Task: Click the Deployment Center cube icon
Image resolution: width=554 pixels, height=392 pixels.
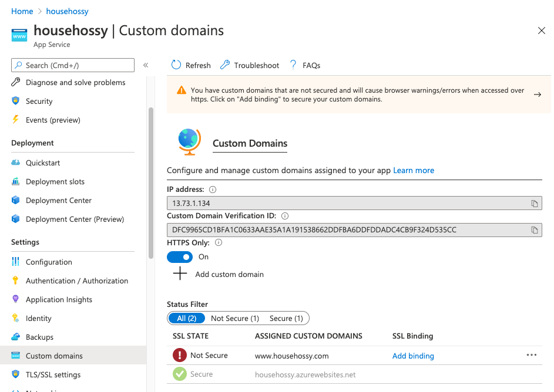Action: pos(15,200)
